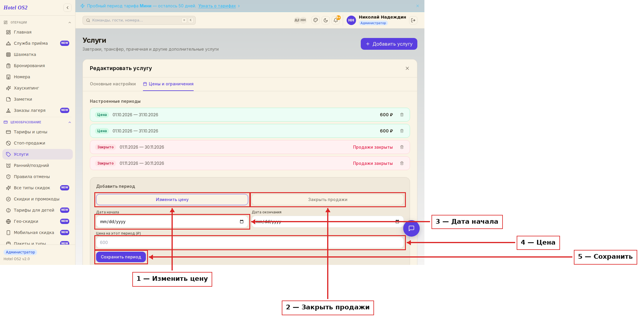Open the notifications bell
Image resolution: width=644 pixels, height=322 pixels.
(336, 20)
